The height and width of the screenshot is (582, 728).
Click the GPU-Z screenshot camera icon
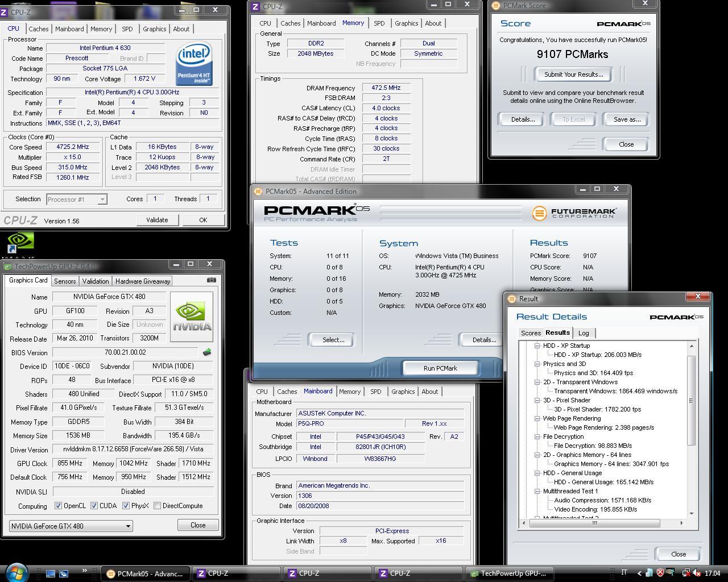click(211, 280)
